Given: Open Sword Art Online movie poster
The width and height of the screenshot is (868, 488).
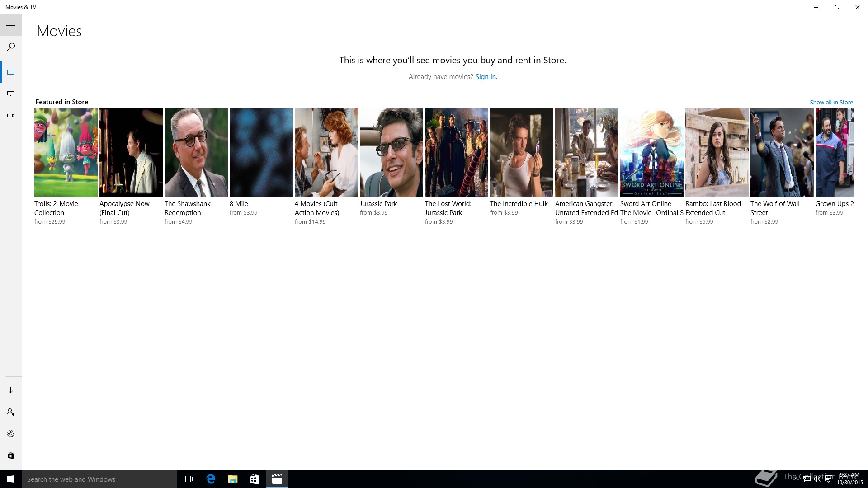Looking at the screenshot, I should [652, 153].
